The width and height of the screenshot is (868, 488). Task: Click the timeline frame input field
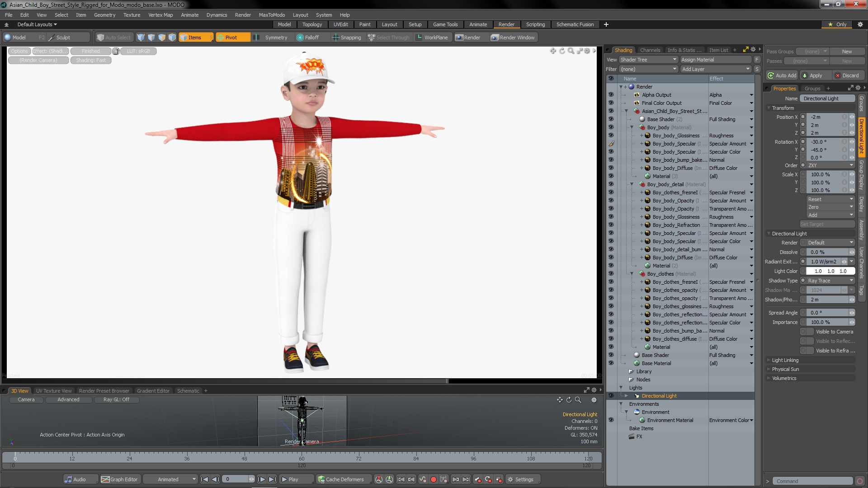coord(237,479)
